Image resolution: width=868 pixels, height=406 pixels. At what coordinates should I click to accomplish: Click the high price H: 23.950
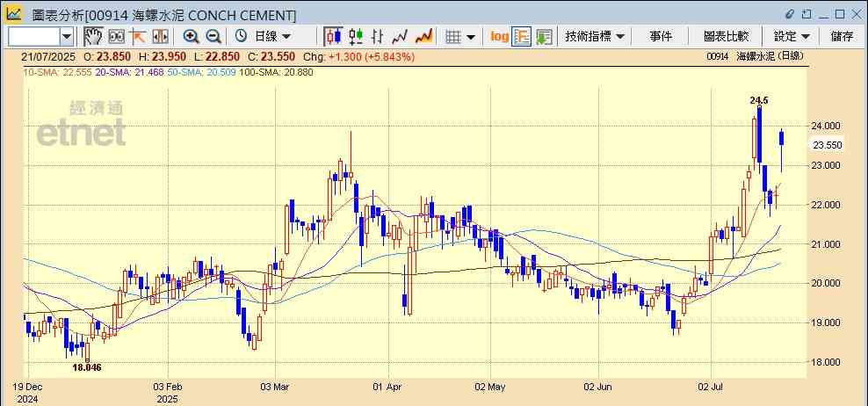tap(163, 56)
